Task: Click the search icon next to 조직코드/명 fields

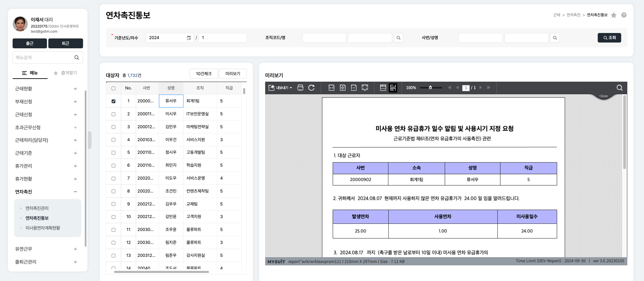Action: click(399, 38)
